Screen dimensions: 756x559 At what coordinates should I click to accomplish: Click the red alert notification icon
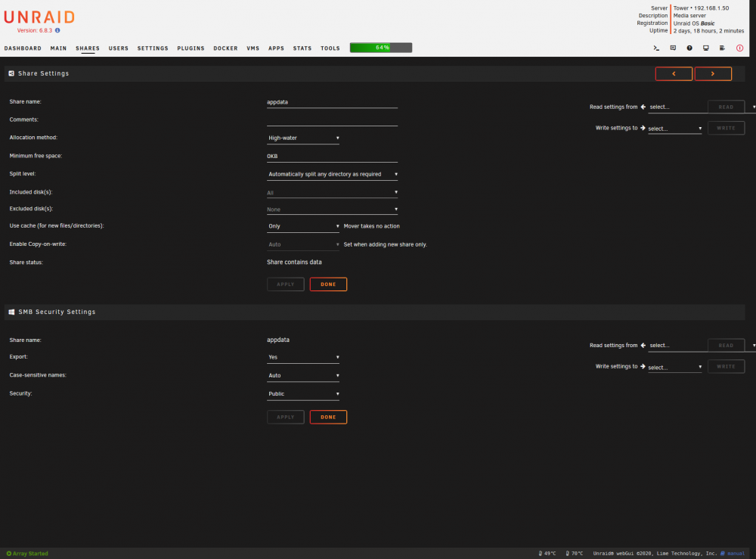pyautogui.click(x=739, y=48)
